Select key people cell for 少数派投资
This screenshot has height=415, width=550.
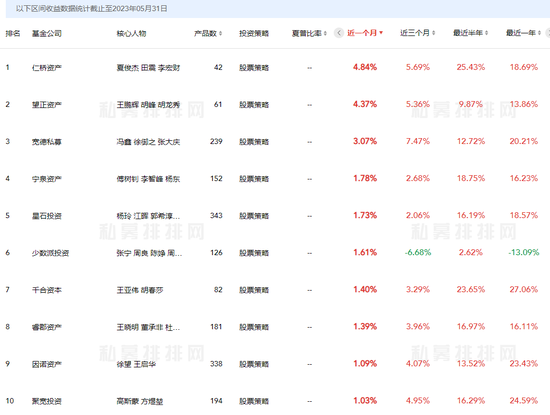[x=149, y=253]
